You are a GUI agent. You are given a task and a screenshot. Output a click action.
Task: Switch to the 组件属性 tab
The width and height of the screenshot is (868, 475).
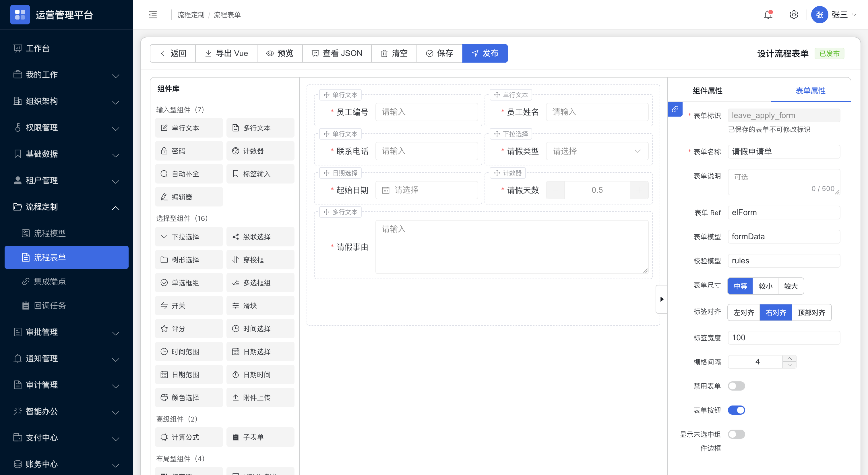pyautogui.click(x=707, y=91)
